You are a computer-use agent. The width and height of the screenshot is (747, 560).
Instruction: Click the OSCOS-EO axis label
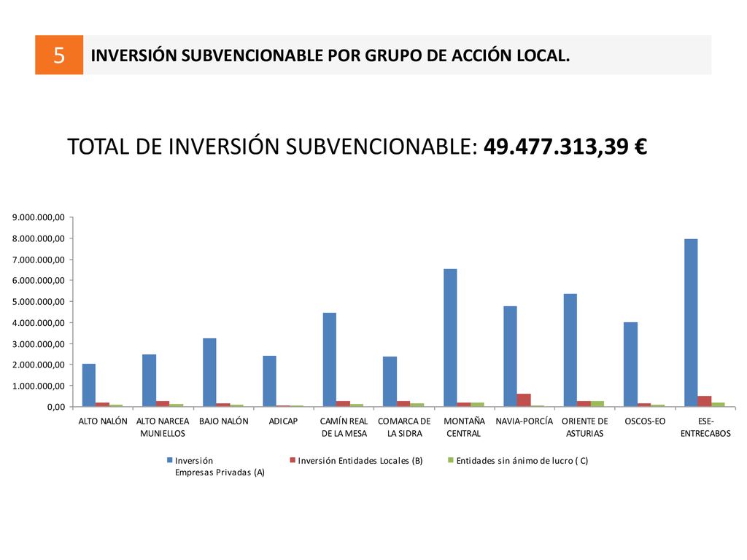tap(645, 421)
